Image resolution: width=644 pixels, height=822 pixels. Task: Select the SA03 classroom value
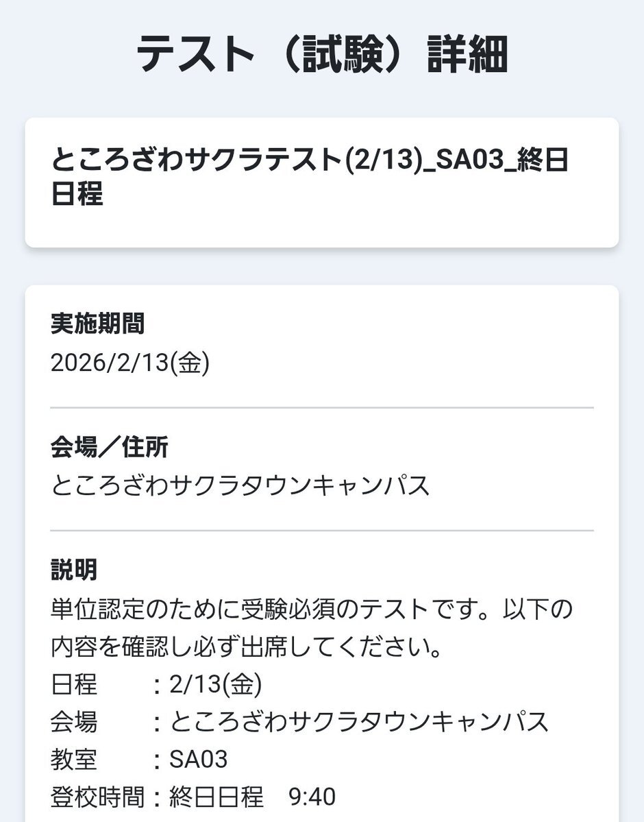point(199,760)
